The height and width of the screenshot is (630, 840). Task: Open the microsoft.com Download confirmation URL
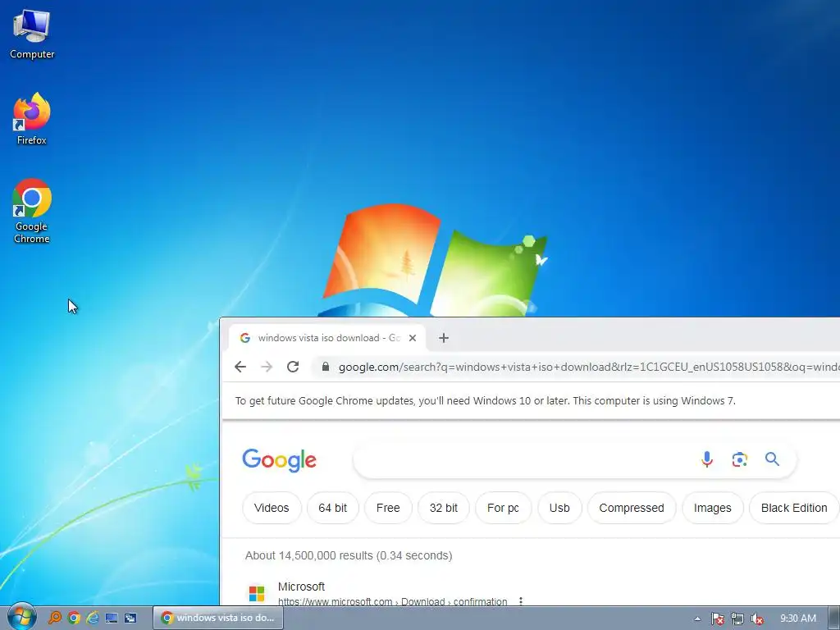point(392,601)
